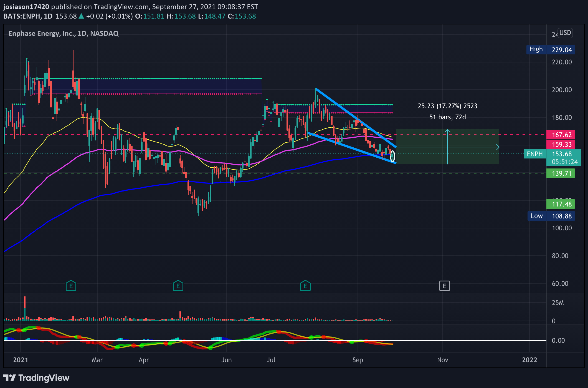This screenshot has width=588, height=388.
Task: Click the High 229.04 price label
Action: coord(551,50)
